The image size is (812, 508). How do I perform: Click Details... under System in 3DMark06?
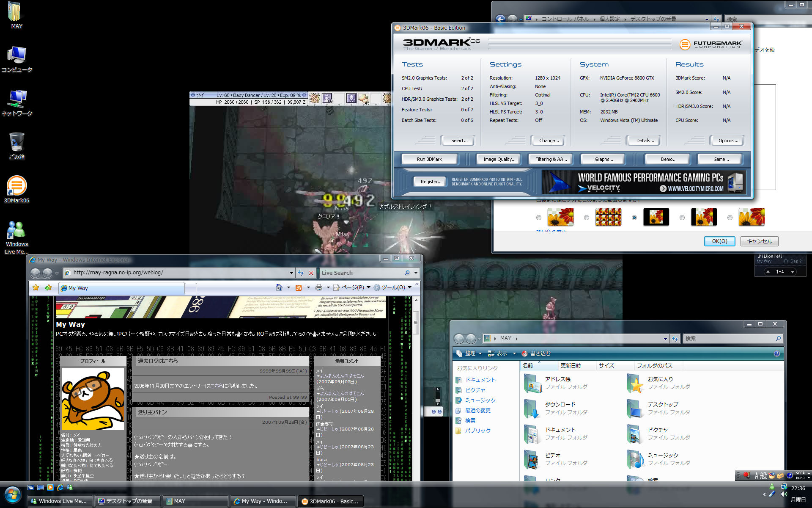[x=644, y=141]
